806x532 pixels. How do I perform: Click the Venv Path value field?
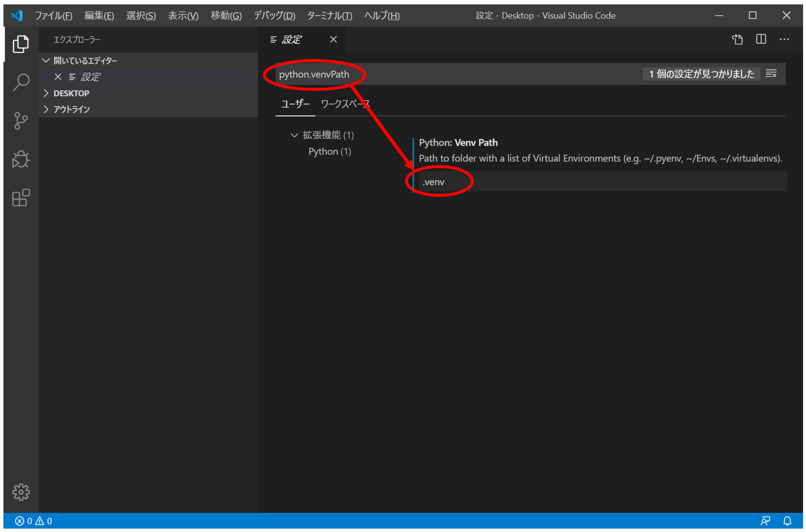tap(603, 182)
